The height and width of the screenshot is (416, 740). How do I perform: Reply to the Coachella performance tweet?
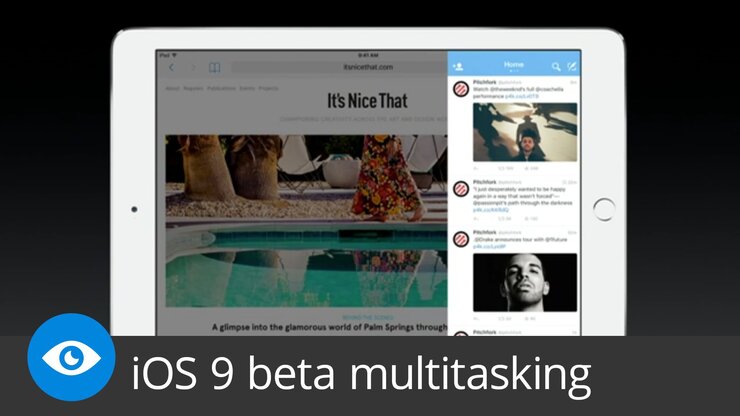(476, 168)
